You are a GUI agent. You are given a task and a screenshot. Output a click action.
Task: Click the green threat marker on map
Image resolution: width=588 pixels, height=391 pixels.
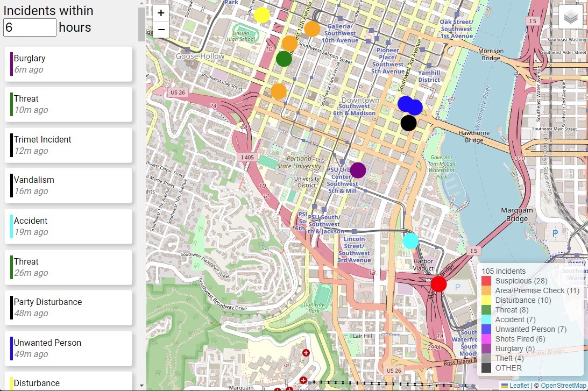click(284, 59)
